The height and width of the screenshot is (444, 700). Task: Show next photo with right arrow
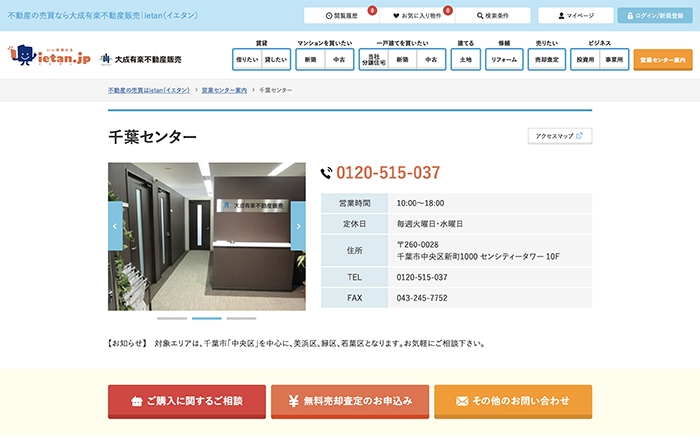[x=298, y=226]
